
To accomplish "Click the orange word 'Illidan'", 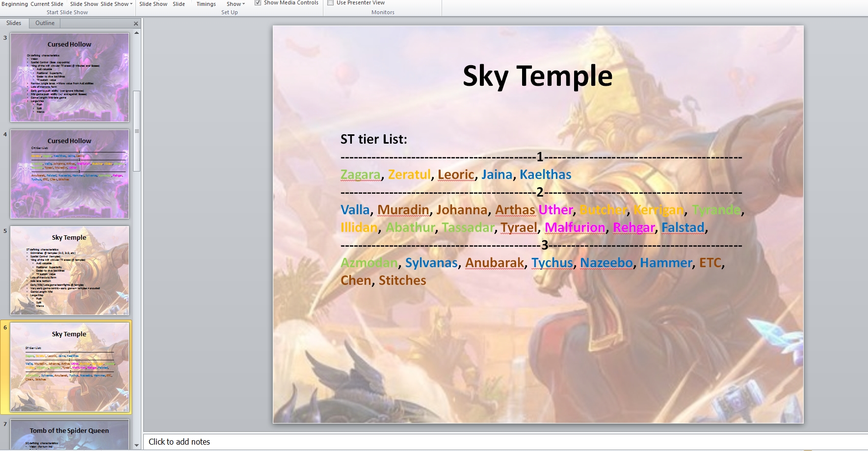I will click(359, 227).
